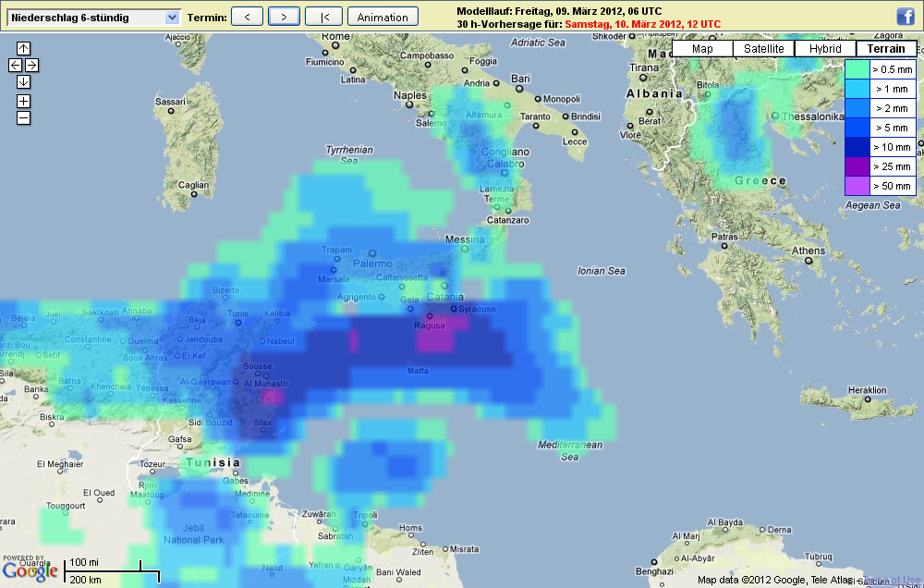Click the Sfax city label
924x588 pixels.
point(262,423)
